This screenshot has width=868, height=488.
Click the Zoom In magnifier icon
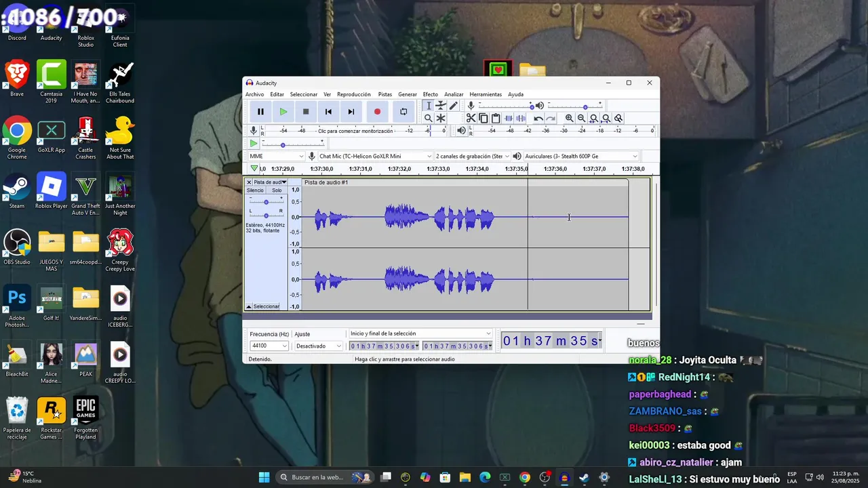569,118
